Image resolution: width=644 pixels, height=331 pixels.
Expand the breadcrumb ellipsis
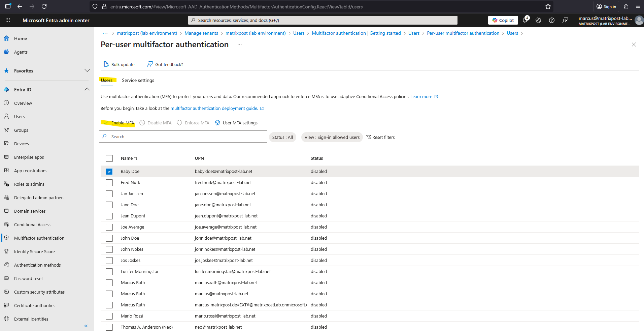tap(105, 33)
